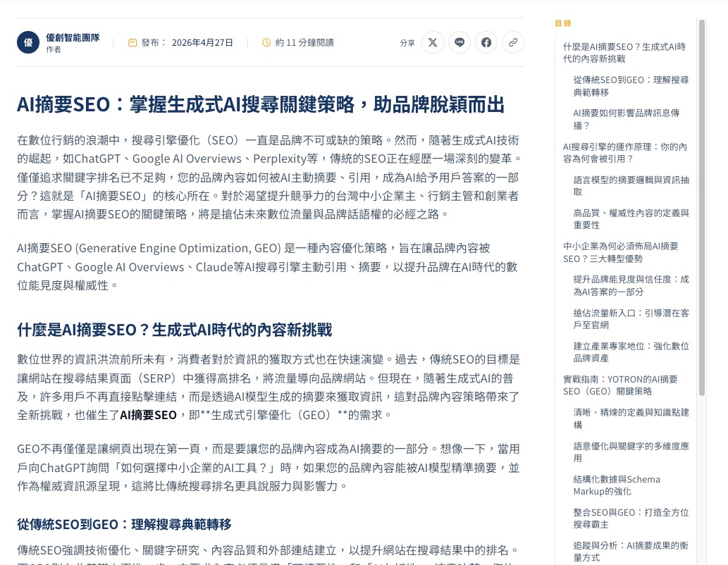
Task: Open TOC entry 清晰、精煉的定義與知識點建構
Action: tap(631, 418)
